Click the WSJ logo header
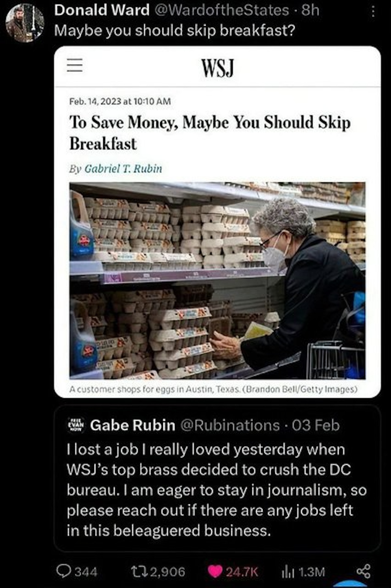391x588 pixels. [x=218, y=68]
